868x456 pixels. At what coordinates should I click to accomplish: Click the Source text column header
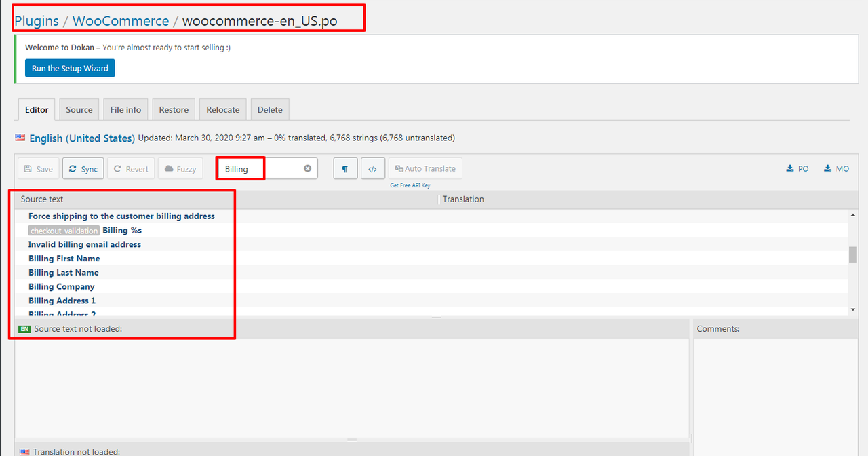226,199
